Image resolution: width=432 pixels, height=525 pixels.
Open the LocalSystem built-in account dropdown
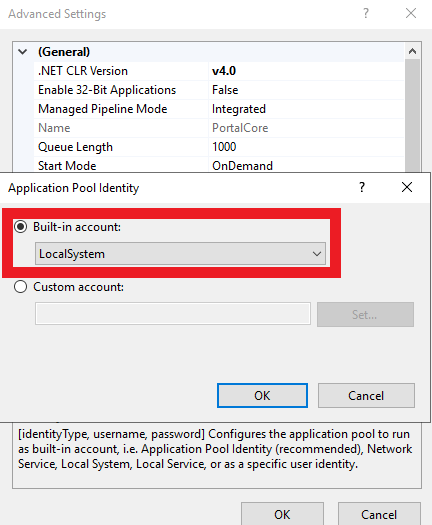tap(180, 254)
